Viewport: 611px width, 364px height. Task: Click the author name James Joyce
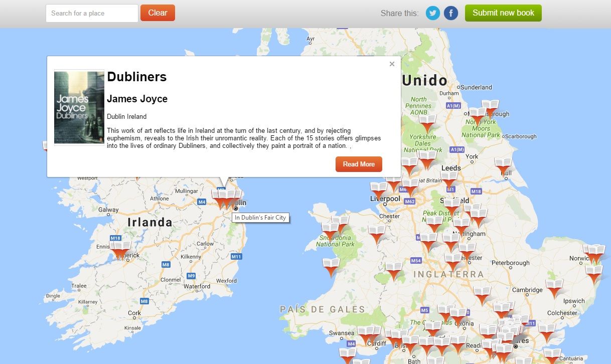point(137,99)
